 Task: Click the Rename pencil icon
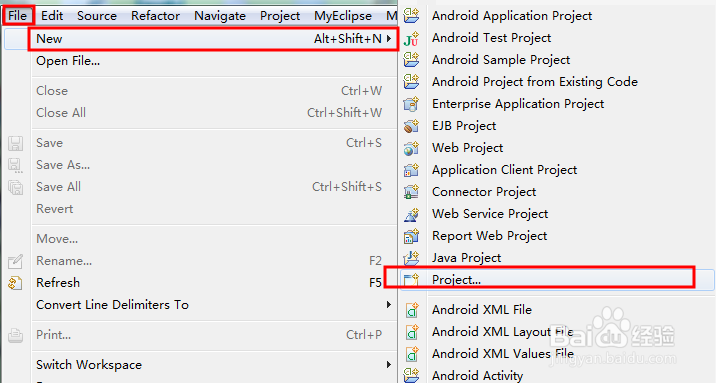[x=16, y=261]
